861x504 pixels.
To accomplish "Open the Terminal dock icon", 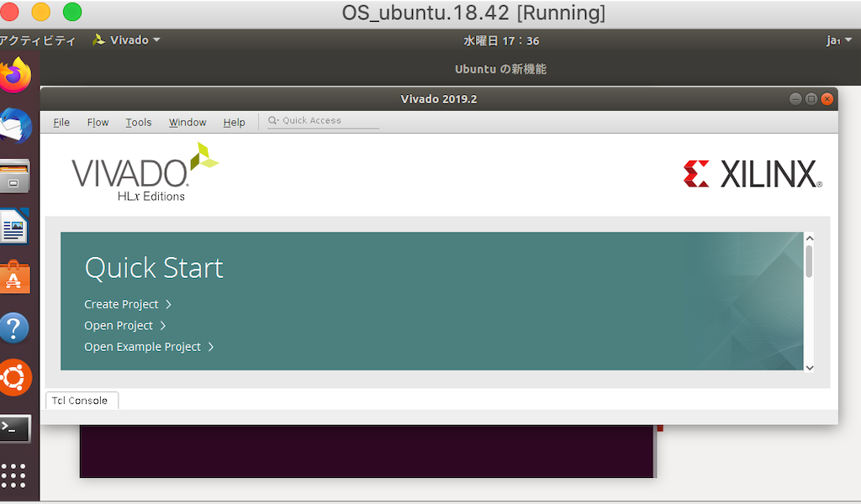I will point(15,428).
